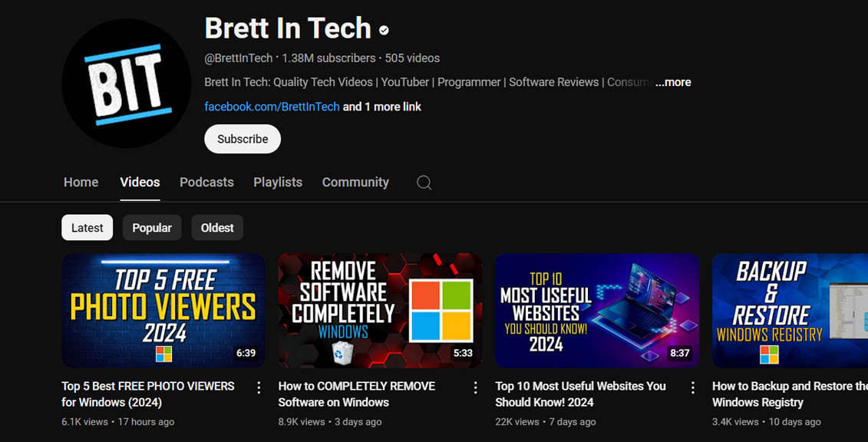Select the Videos tab
The image size is (868, 442).
[x=140, y=183]
